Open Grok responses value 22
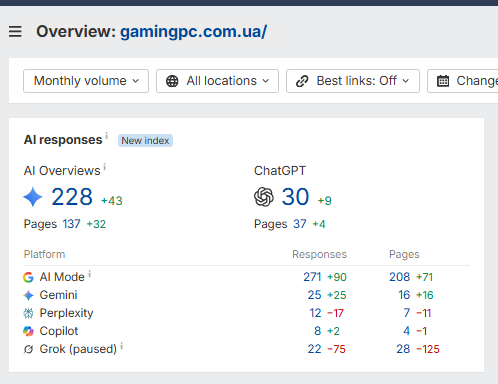 point(314,349)
